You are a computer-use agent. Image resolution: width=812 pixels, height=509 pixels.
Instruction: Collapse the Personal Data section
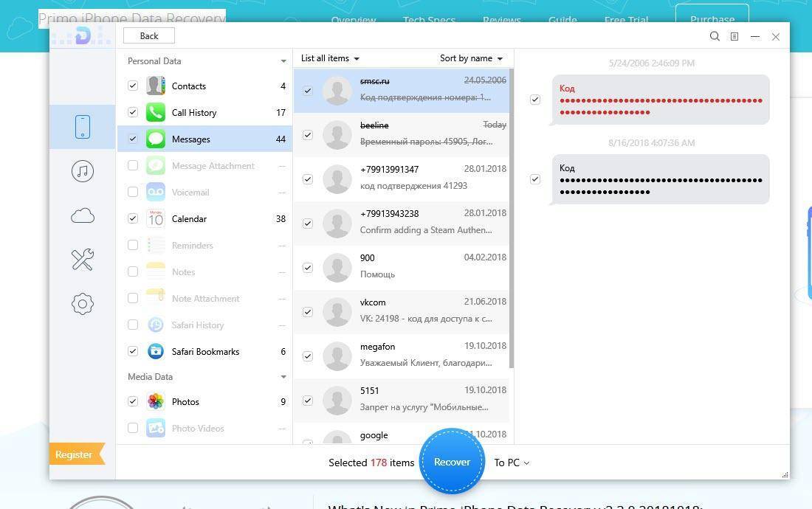click(283, 61)
